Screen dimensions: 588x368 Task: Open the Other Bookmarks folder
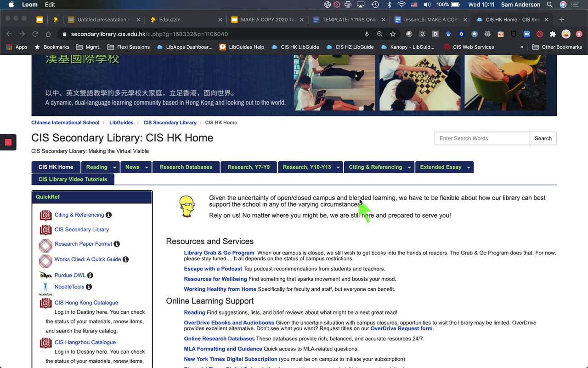coord(557,47)
